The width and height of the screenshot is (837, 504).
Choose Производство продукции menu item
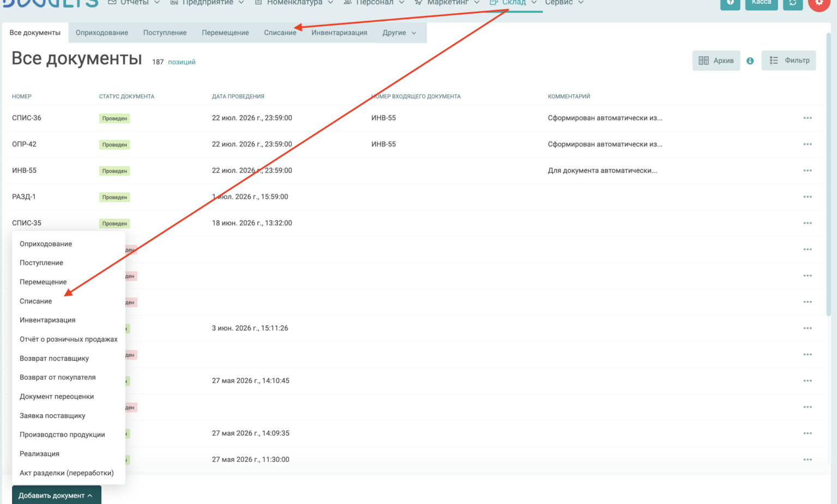[63, 435]
